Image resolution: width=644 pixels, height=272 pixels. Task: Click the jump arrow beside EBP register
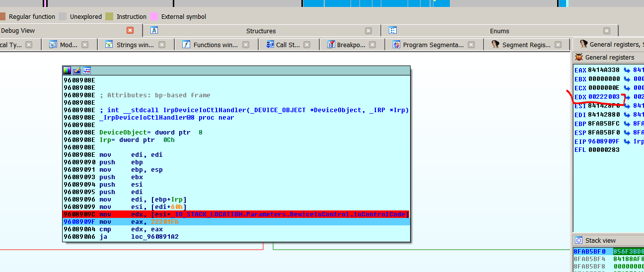627,124
